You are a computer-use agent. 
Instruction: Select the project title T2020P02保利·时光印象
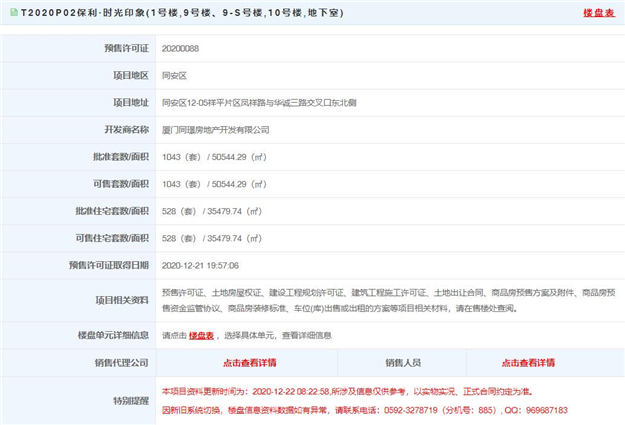click(182, 13)
